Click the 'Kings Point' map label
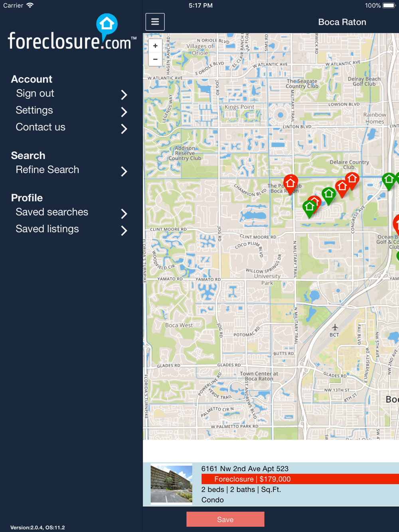The height and width of the screenshot is (532, 399). tap(239, 107)
